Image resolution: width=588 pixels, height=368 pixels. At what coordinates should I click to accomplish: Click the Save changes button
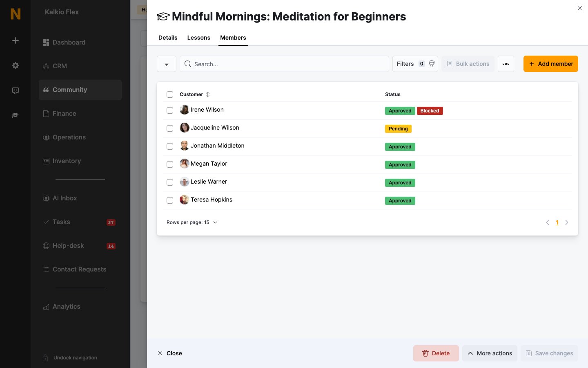tap(550, 353)
